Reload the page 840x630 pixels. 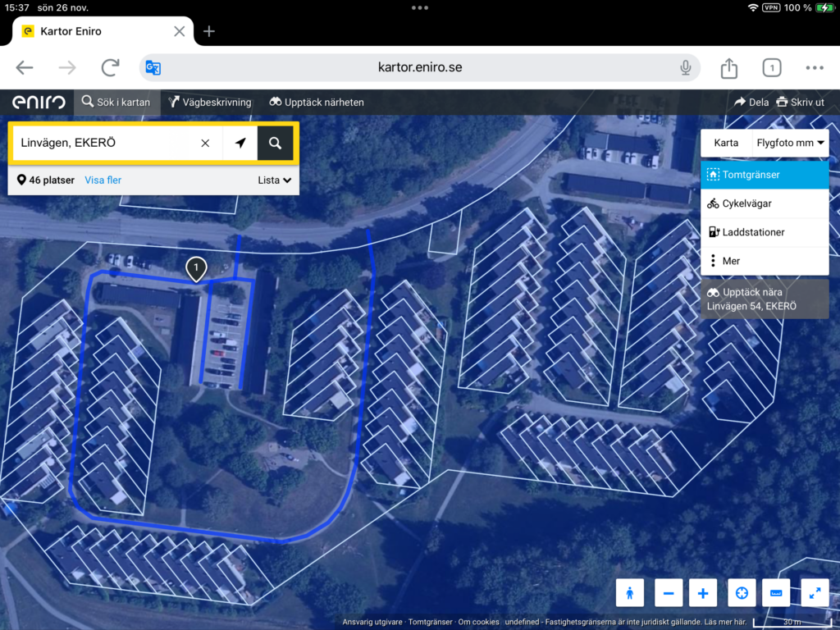coord(111,67)
